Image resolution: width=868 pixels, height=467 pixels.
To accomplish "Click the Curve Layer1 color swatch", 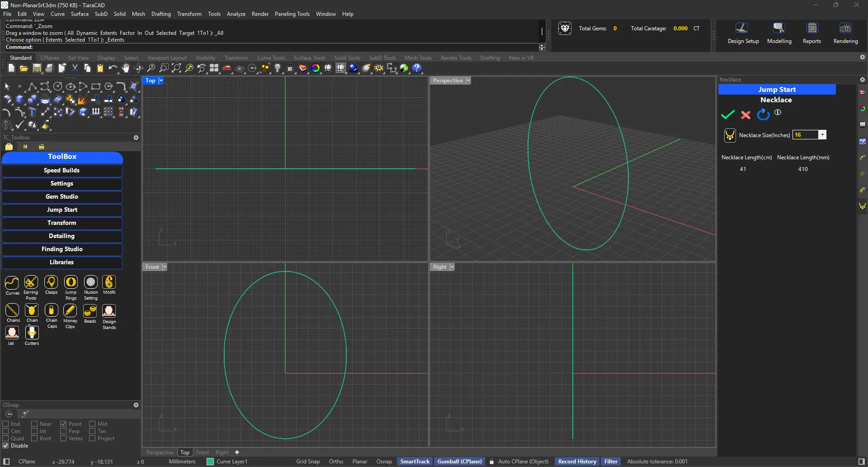I will coord(210,462).
